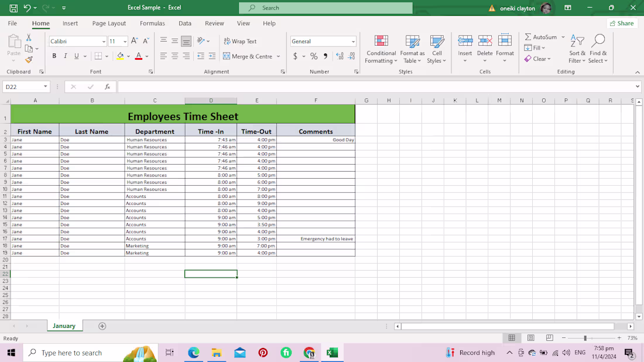Click the Name Box showing D22
The image size is (644, 362).
[x=23, y=86]
